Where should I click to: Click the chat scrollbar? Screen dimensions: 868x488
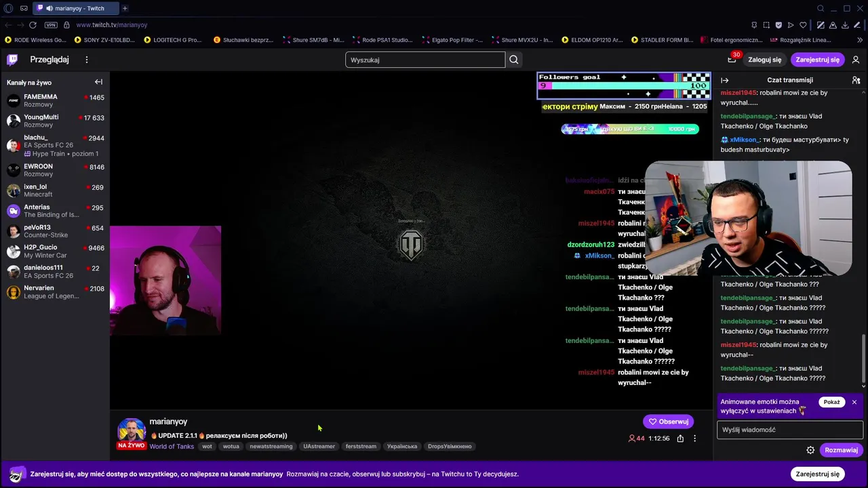pyautogui.click(x=863, y=361)
